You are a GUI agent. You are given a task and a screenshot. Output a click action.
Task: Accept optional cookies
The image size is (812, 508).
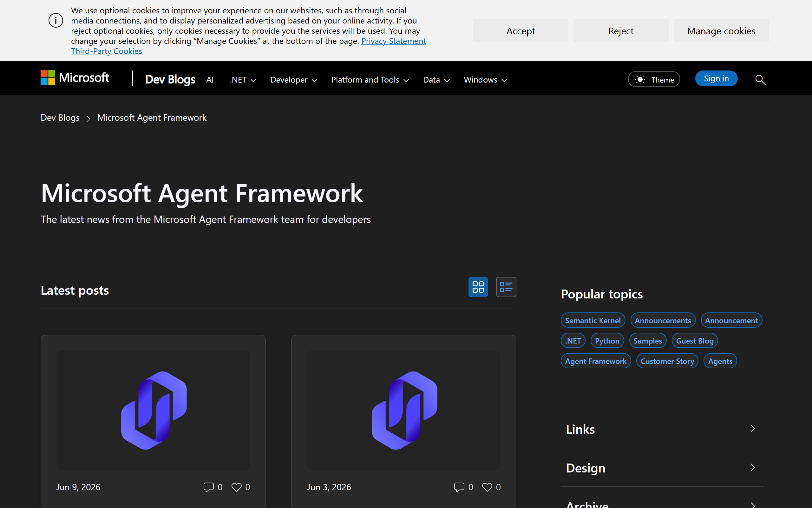521,30
